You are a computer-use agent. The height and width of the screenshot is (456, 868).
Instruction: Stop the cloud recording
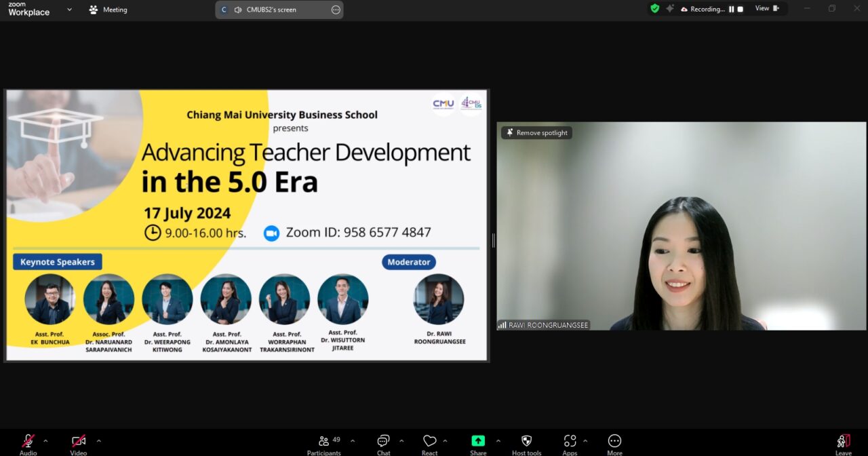[x=741, y=9]
